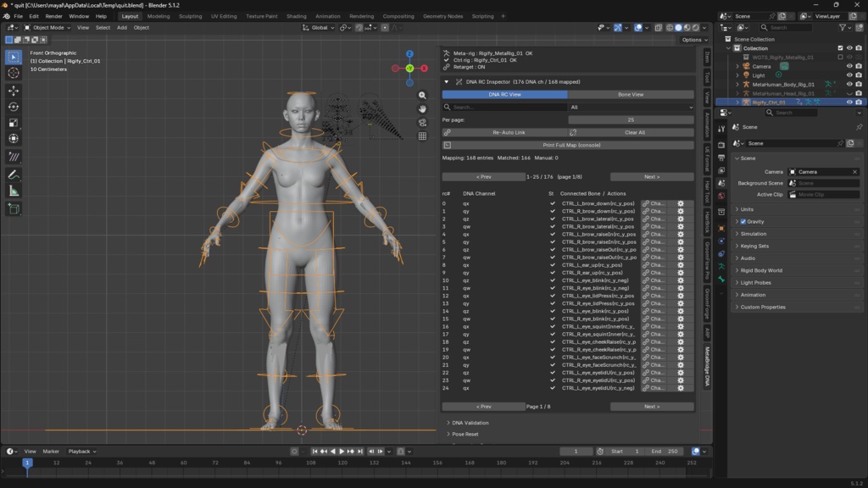Choose the Rotate tool
Viewport: 868px width, 488px height.
pyautogui.click(x=14, y=107)
